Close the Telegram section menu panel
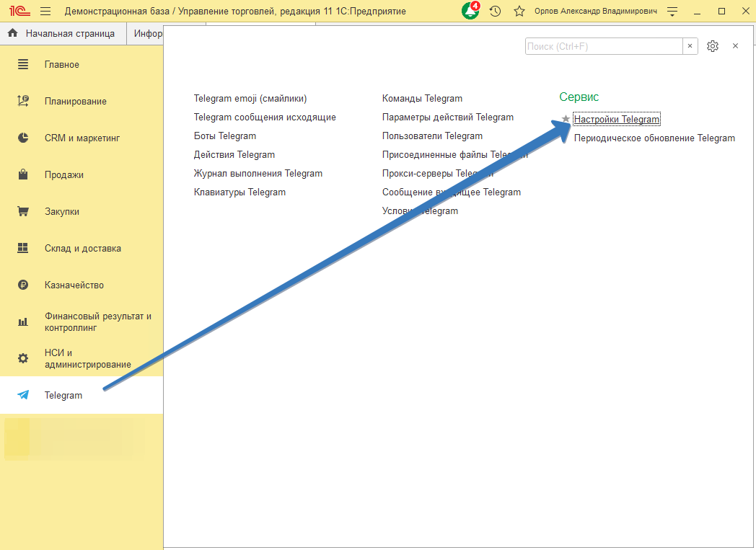756x550 pixels. [x=735, y=46]
